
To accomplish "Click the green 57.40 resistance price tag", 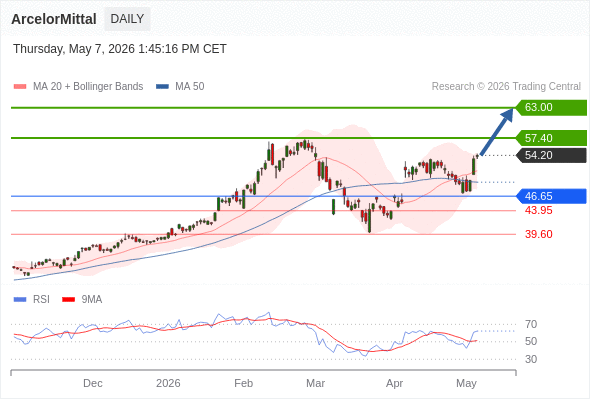I will point(551,138).
